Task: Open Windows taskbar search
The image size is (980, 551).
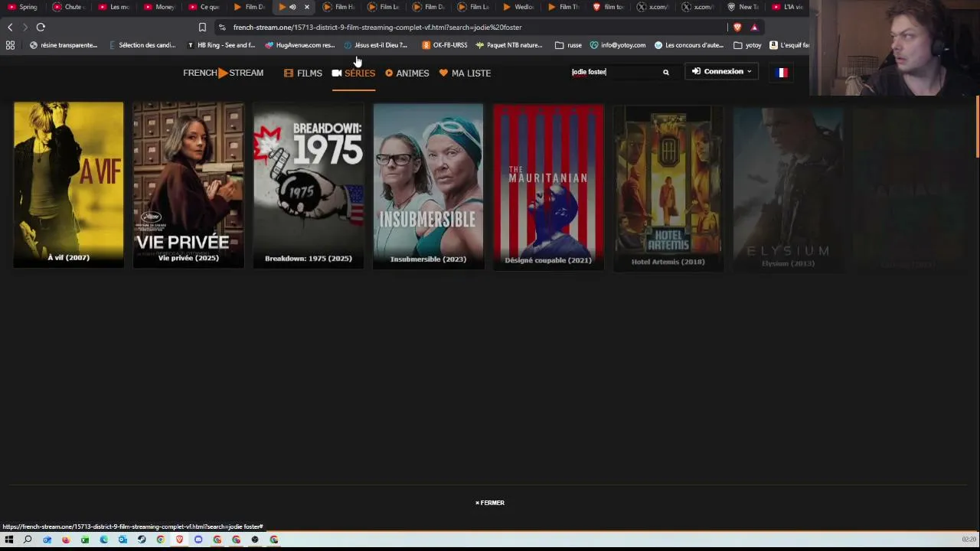Action: pos(28,540)
